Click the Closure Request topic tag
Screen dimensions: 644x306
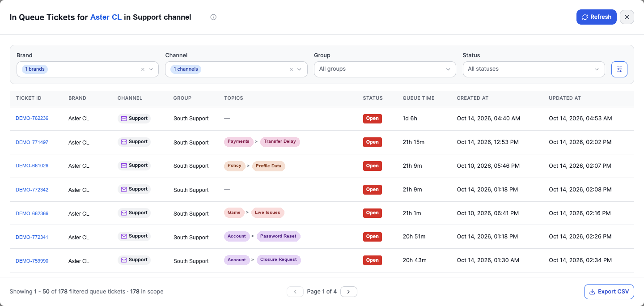pos(279,260)
